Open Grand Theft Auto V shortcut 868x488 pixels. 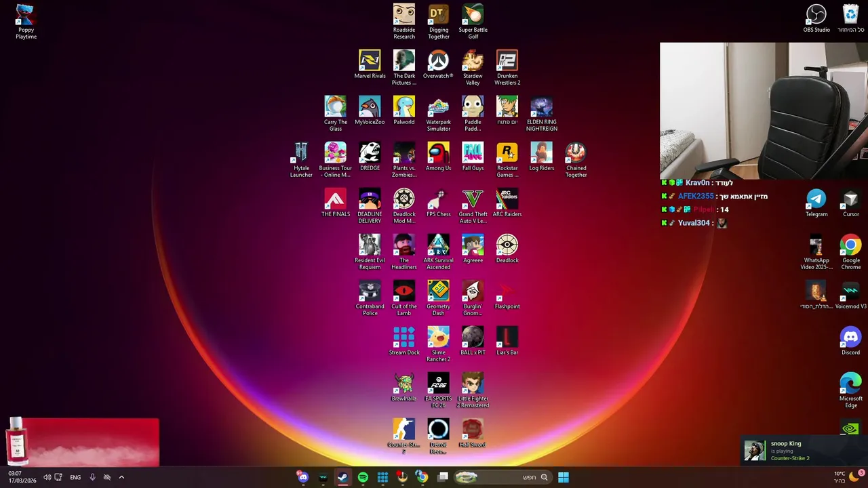pos(473,206)
